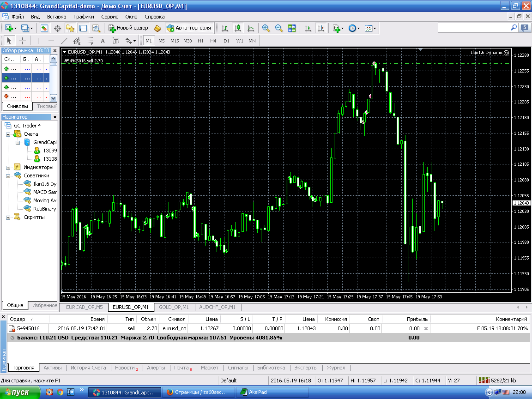Enable the H4 timeframe
Image resolution: width=532 pixels, height=399 pixels.
click(x=213, y=41)
